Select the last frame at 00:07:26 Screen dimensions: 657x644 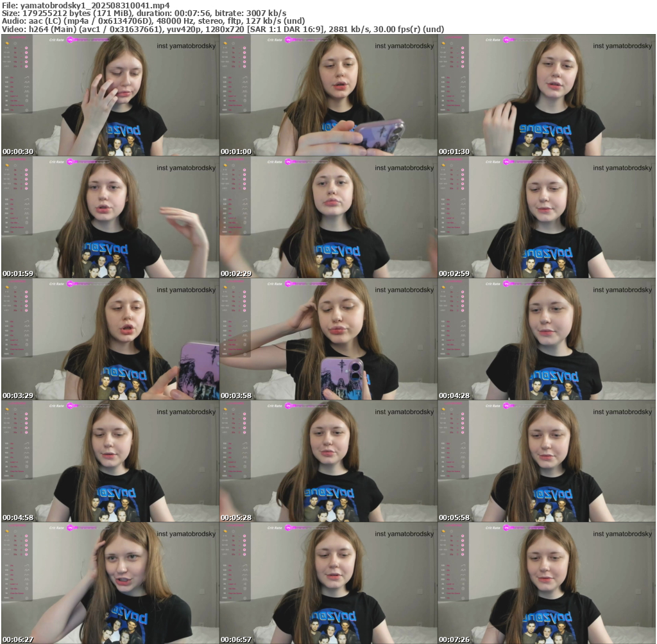click(547, 583)
